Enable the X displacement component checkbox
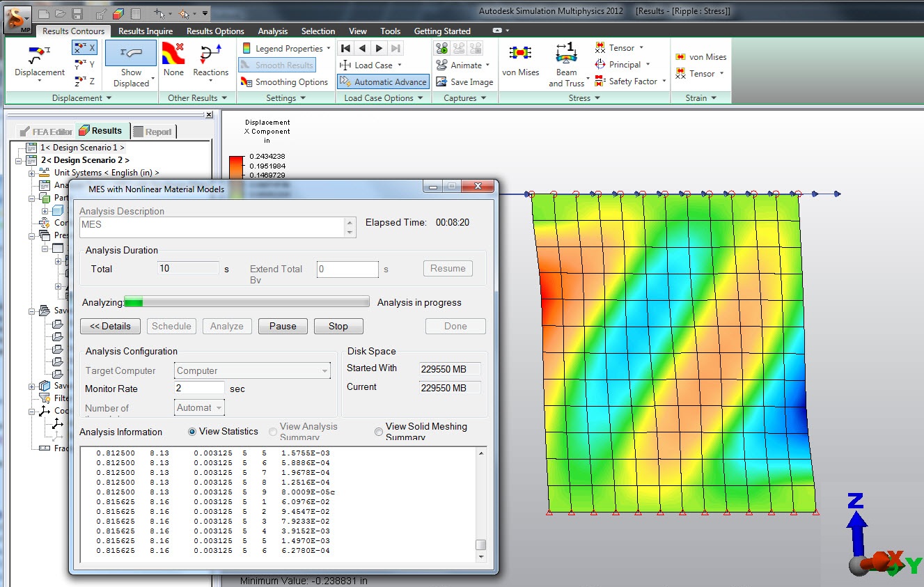 (86, 47)
